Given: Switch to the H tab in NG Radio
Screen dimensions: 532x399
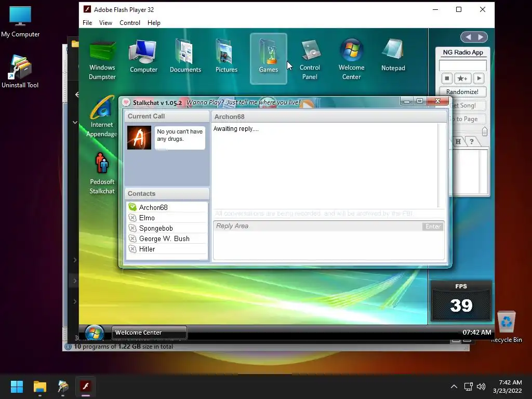Looking at the screenshot, I should [458, 141].
